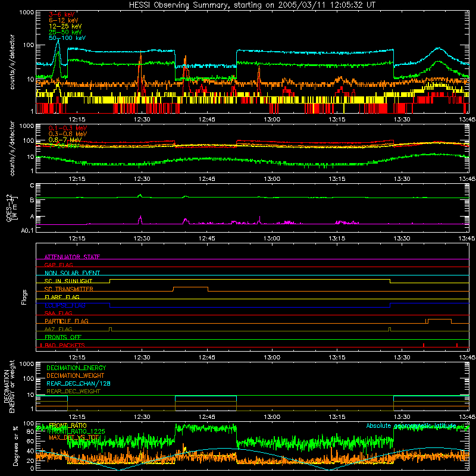Select the NON_SOLAR_EVENT flag label
The height and width of the screenshot is (476, 476).
point(72,273)
